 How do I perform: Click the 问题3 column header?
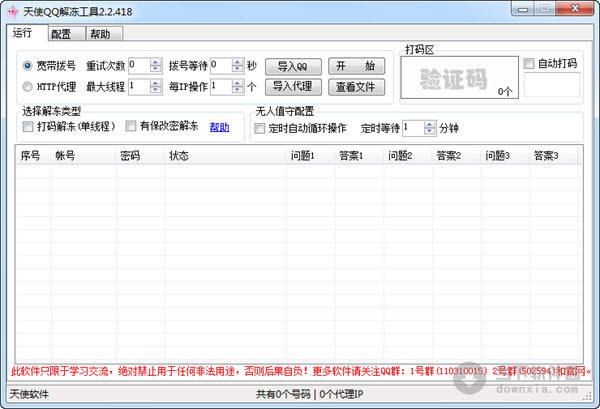pos(505,156)
